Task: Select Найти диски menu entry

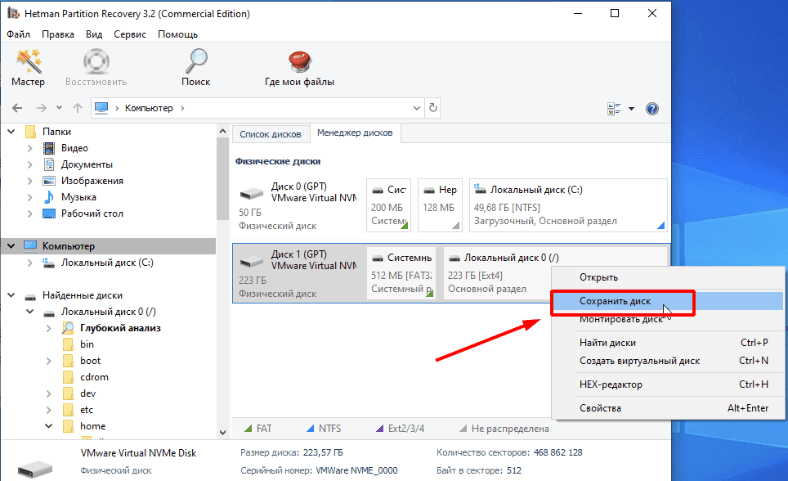Action: (x=668, y=343)
